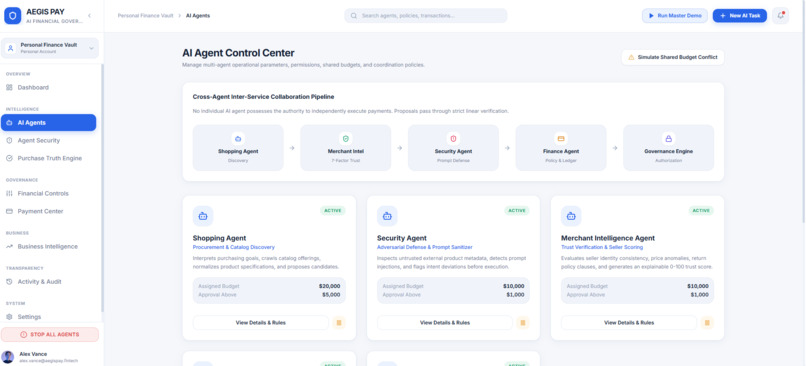Click the Security Agent card robot icon

coord(387,216)
